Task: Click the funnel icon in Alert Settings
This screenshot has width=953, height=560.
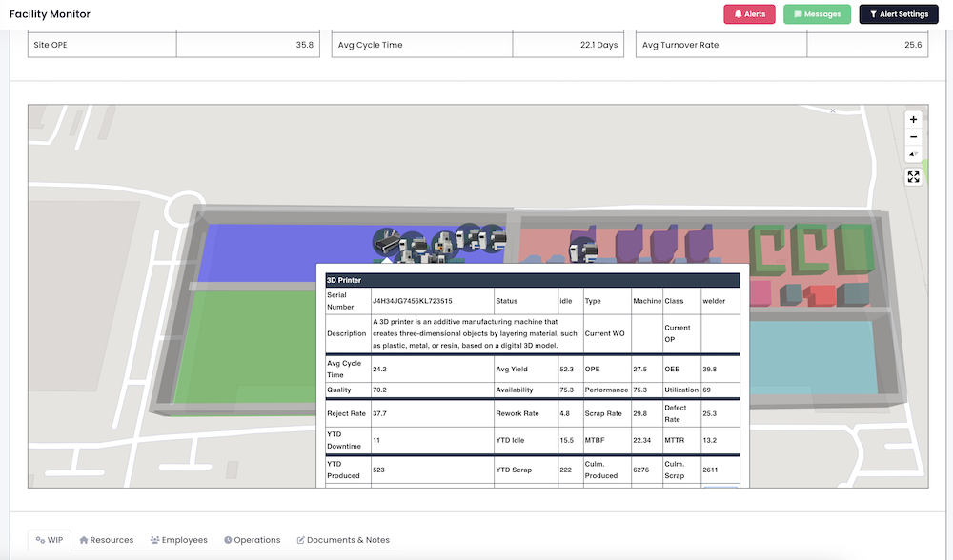Action: click(874, 14)
